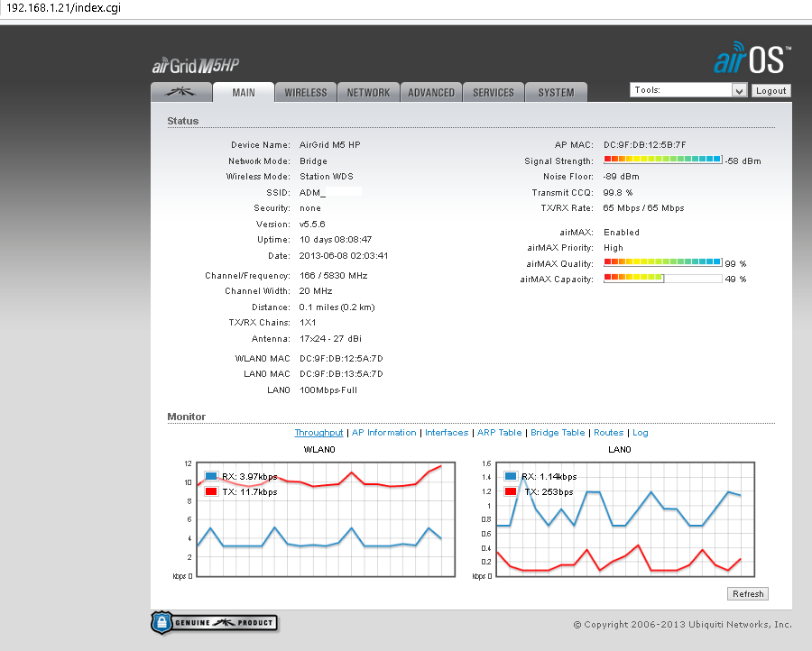Click the red TX legend swatch in WLAN0
Viewport: 812px width, 651px height.
pyautogui.click(x=211, y=491)
